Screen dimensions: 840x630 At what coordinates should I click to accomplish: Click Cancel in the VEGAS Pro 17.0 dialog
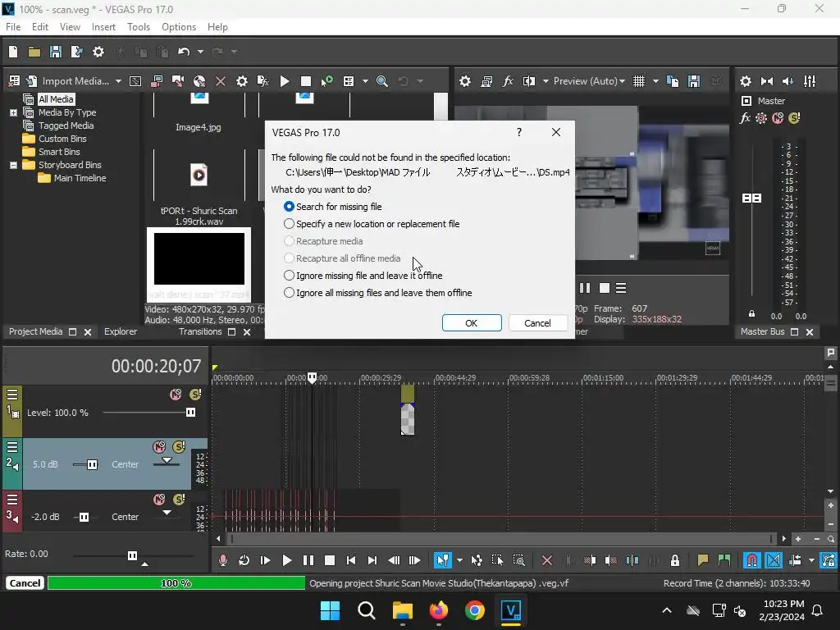(537, 323)
